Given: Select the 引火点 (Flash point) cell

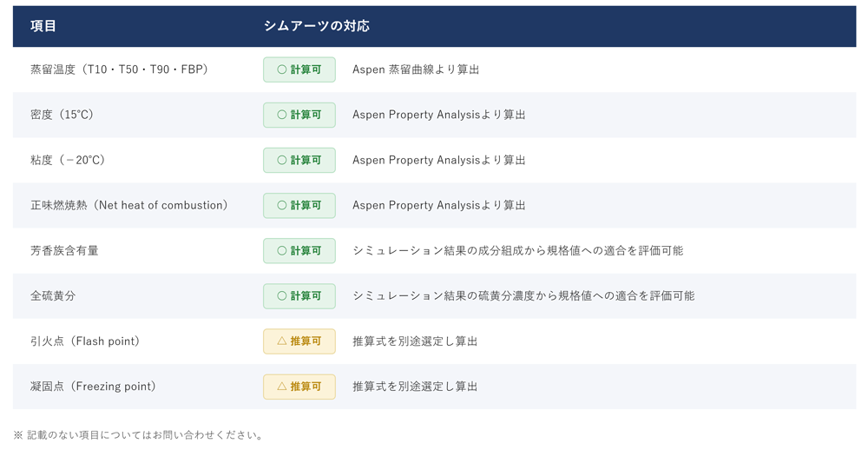Looking at the screenshot, I should point(85,341).
